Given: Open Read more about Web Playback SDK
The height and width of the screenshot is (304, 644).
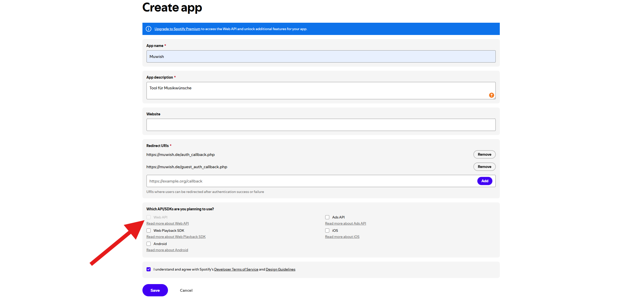Looking at the screenshot, I should pyautogui.click(x=176, y=237).
